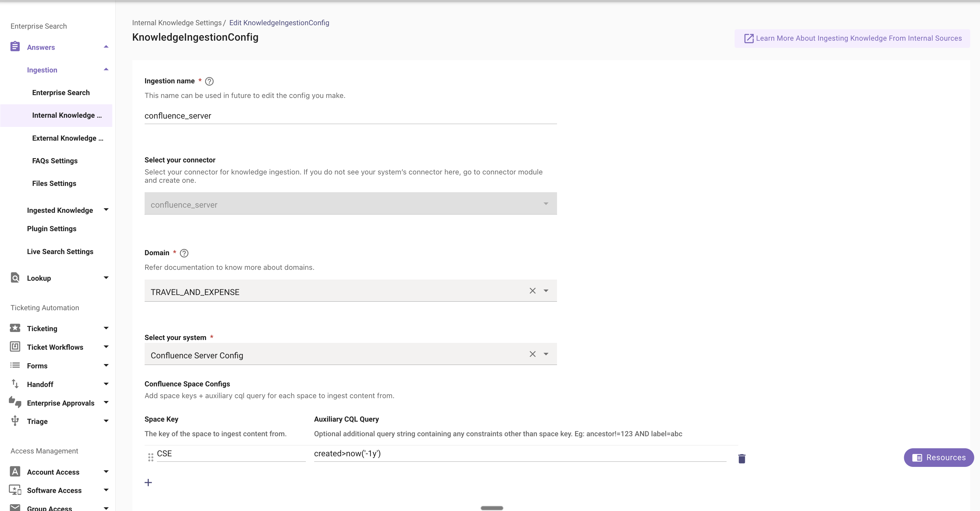Open Learn More About Ingesting Knowledge link
This screenshot has width=980, height=511.
pyautogui.click(x=852, y=38)
